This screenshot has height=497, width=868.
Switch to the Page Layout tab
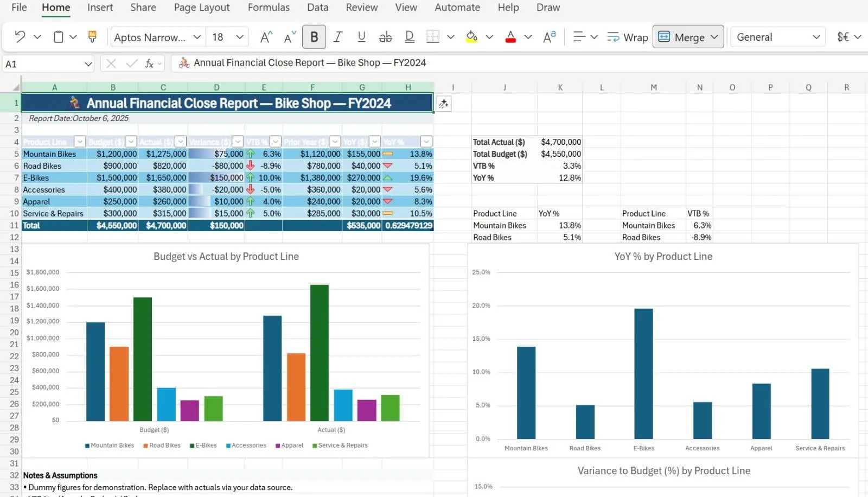[x=201, y=8]
